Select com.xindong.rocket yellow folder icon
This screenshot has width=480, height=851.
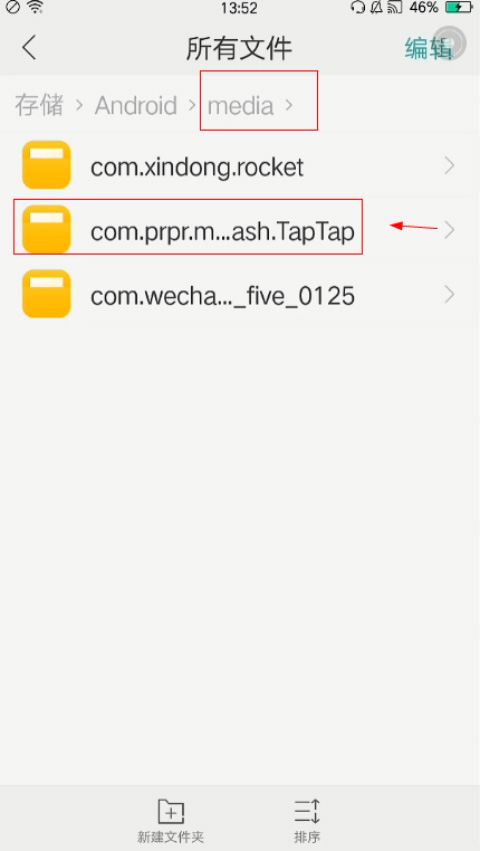coord(47,165)
